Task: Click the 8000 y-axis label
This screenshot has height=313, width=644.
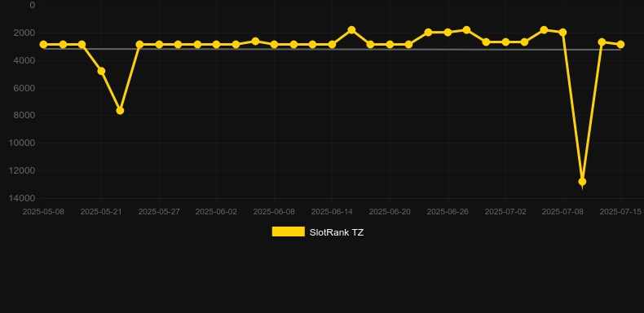Action: point(24,116)
